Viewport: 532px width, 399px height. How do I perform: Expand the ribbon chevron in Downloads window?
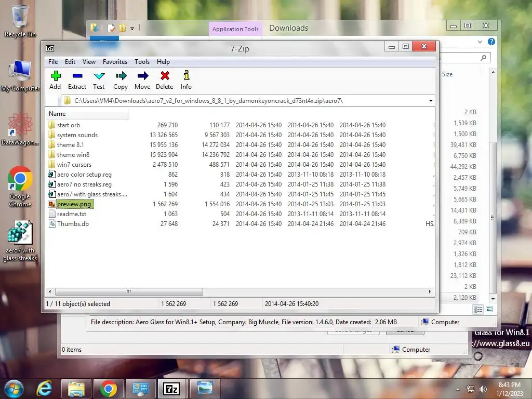click(x=480, y=42)
